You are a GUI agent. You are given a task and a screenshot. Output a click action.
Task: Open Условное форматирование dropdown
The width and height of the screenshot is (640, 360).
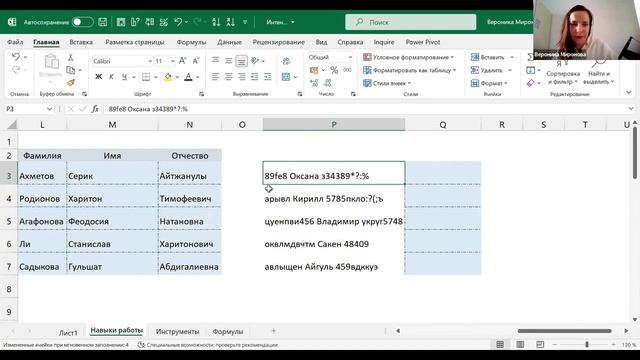click(x=409, y=57)
